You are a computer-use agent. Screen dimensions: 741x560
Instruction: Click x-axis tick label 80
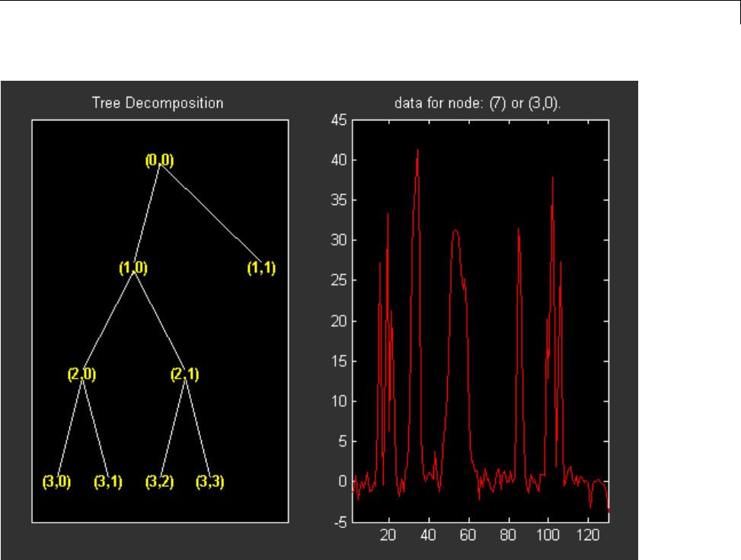[x=508, y=535]
